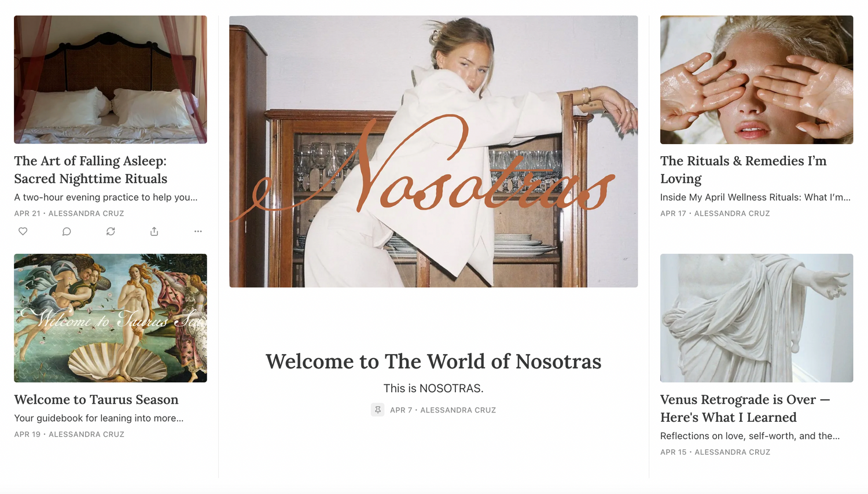Open the marble statue thumbnail
Viewport: 868px width, 494px height.
[x=756, y=318]
